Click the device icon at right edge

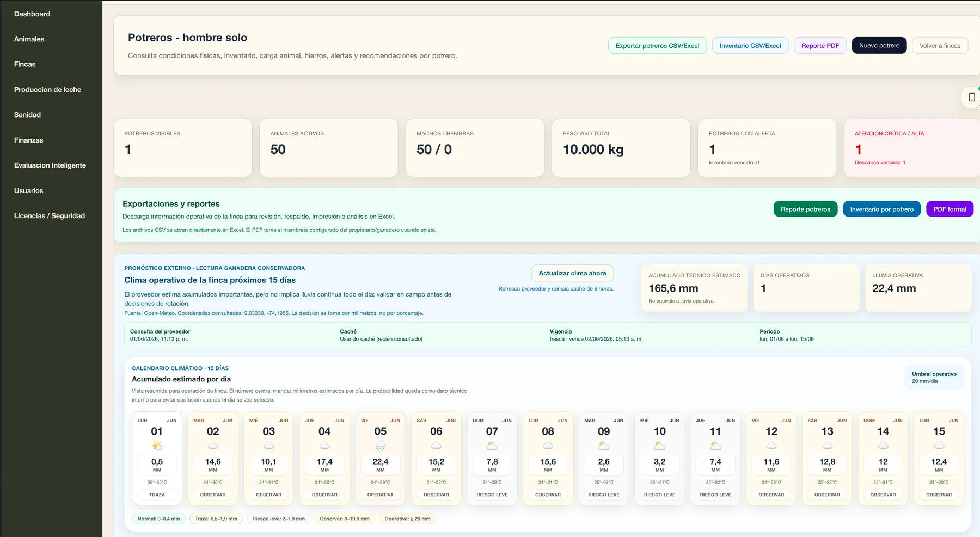click(x=972, y=97)
